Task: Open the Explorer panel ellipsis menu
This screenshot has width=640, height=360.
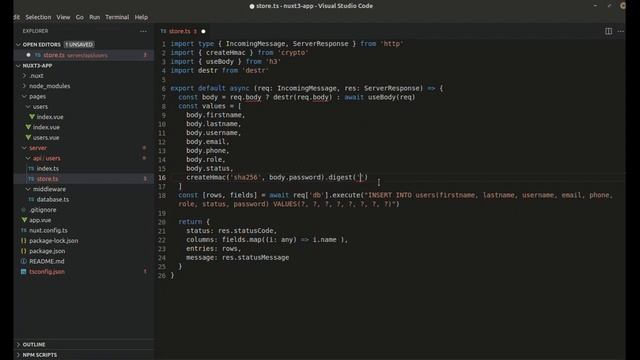Action: coord(143,31)
